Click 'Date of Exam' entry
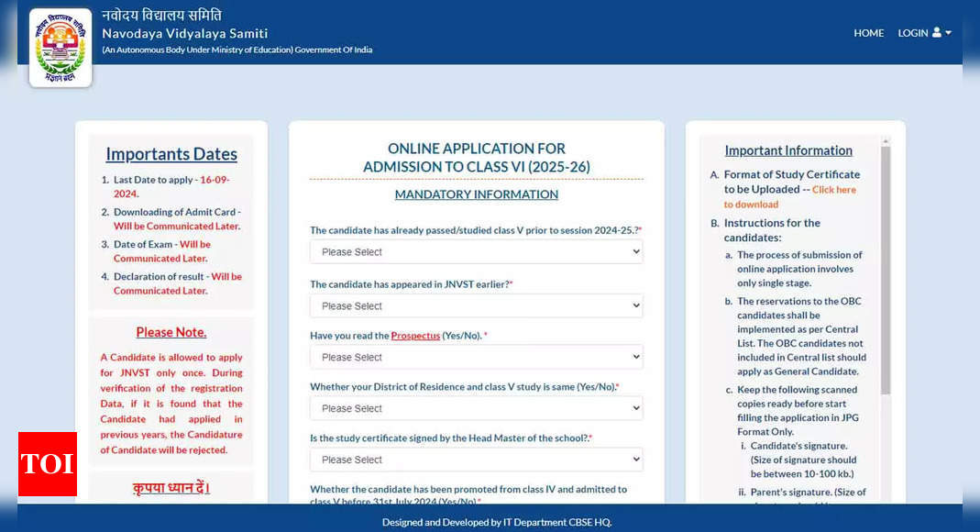Viewport: 980px width, 532px height. [162, 251]
